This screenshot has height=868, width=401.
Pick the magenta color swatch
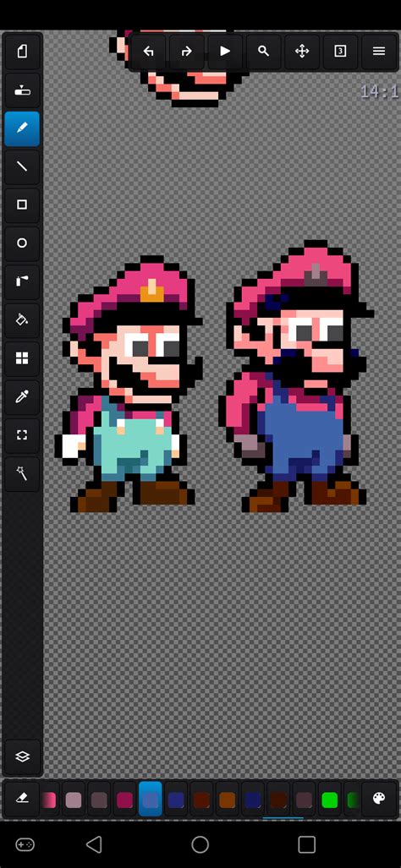tap(124, 800)
